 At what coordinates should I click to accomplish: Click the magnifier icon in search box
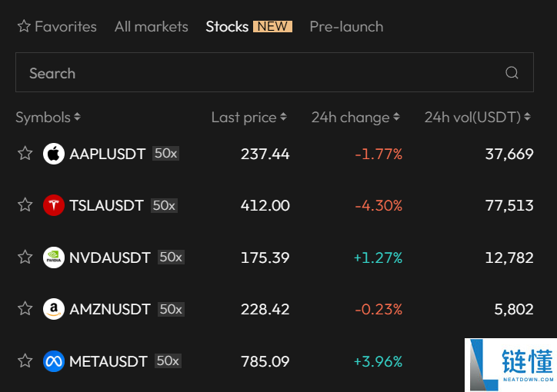[512, 73]
